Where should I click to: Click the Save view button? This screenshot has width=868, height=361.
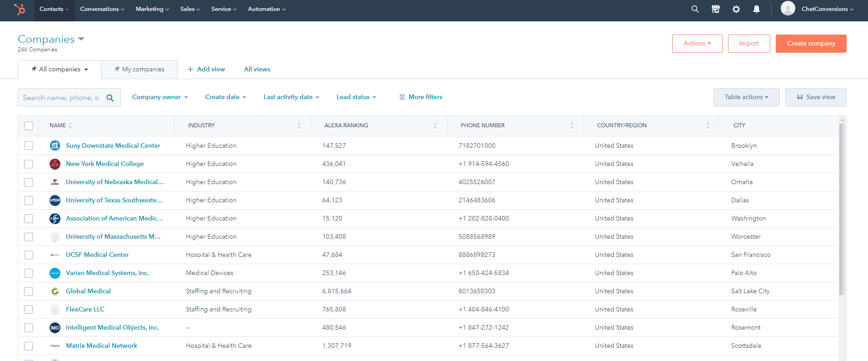pos(816,97)
